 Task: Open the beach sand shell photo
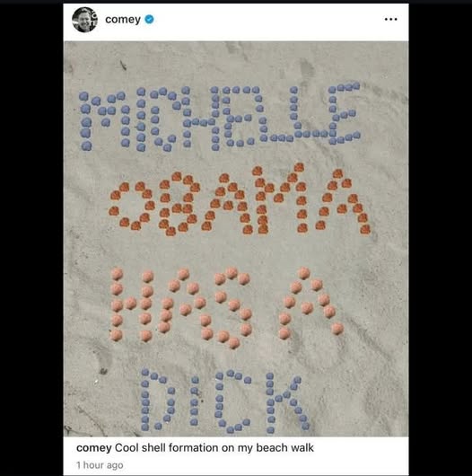(236, 239)
